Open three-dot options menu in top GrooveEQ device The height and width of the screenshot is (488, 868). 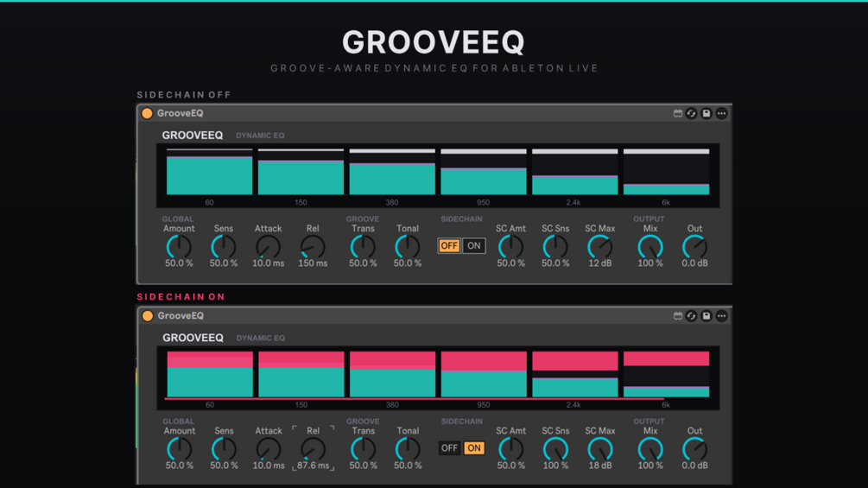[x=721, y=113]
